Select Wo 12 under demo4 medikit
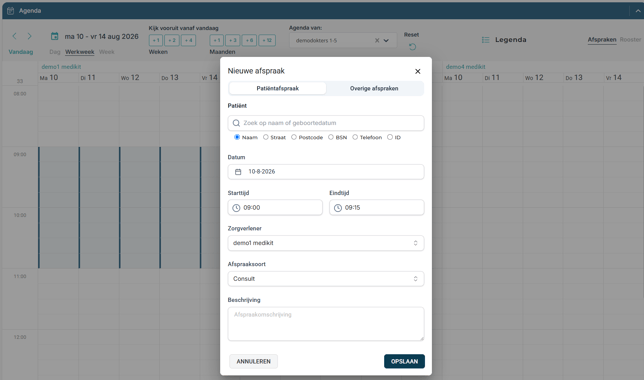Screen dimensions: 644x380 [x=534, y=78]
